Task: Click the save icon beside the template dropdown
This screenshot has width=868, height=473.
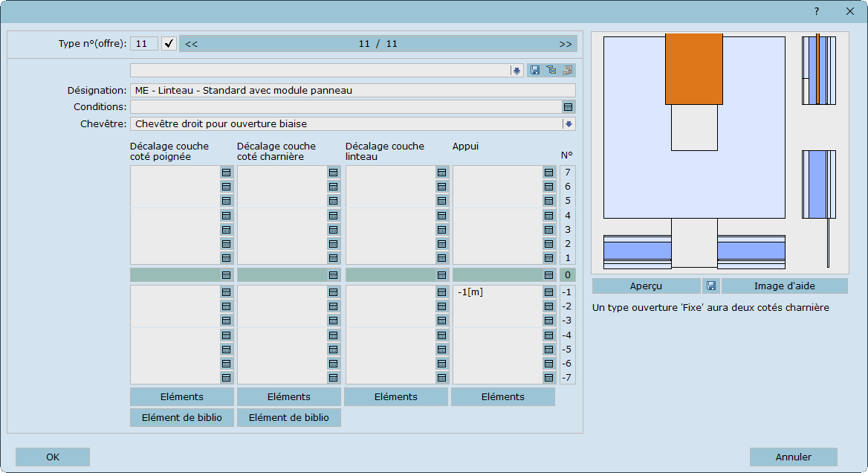Action: pyautogui.click(x=534, y=71)
